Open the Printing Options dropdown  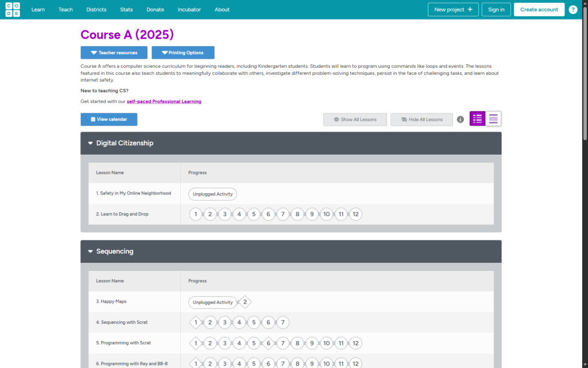click(x=183, y=53)
